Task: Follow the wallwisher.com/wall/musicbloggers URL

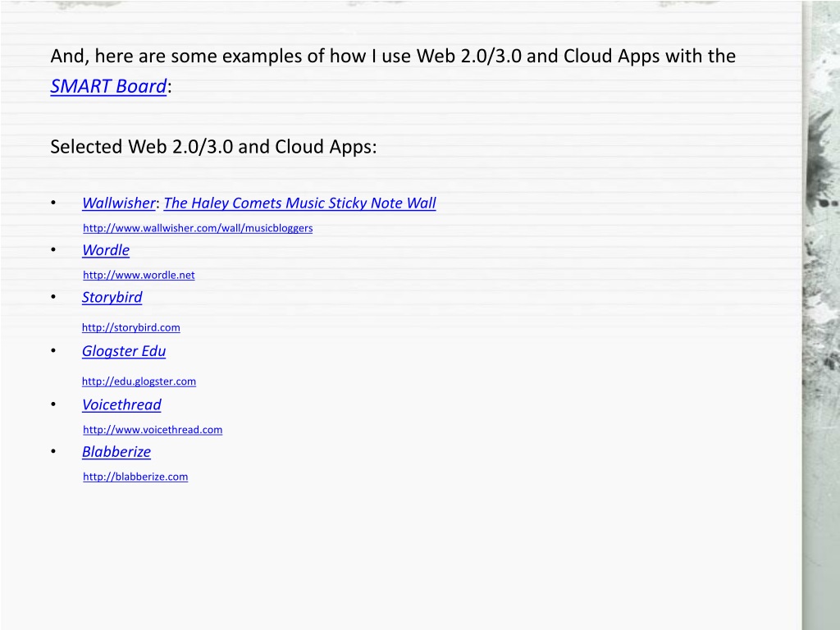Action: pyautogui.click(x=198, y=228)
